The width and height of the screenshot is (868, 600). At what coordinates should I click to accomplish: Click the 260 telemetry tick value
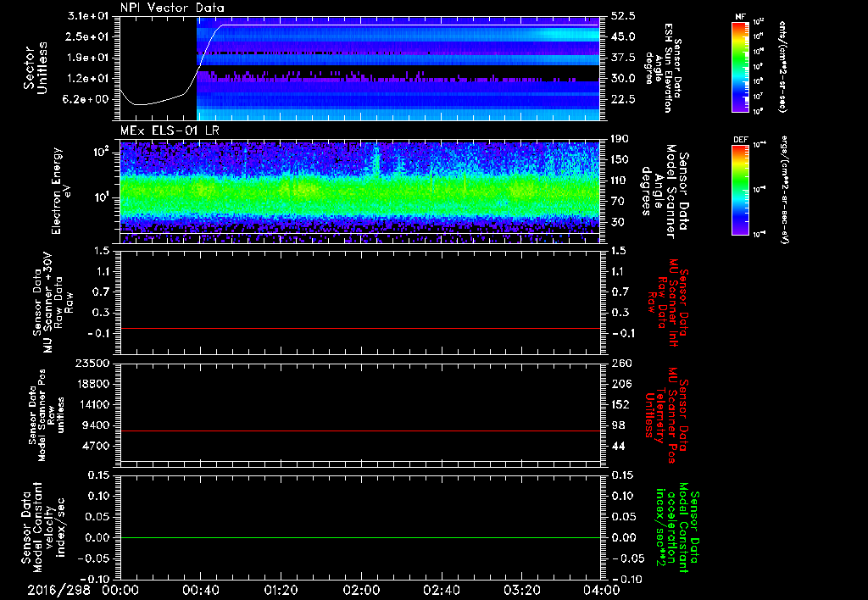point(621,363)
